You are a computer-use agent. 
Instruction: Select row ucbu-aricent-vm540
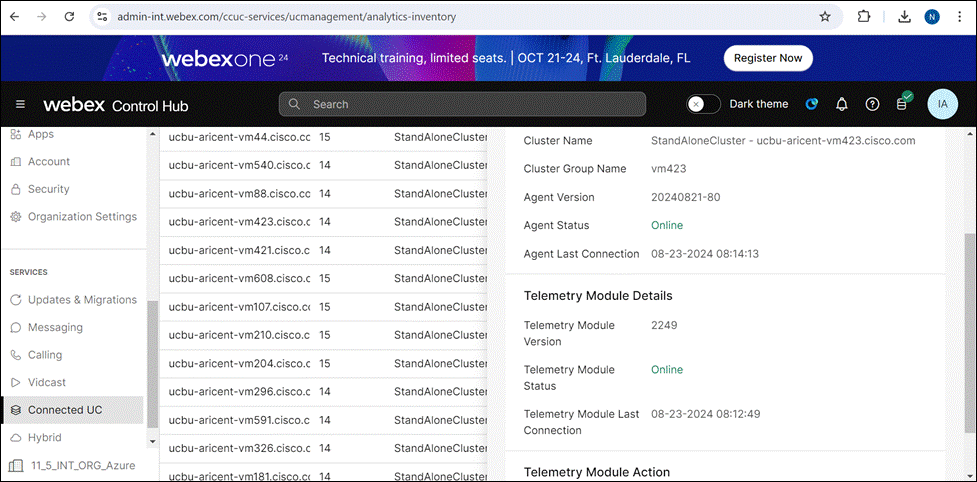(x=324, y=166)
